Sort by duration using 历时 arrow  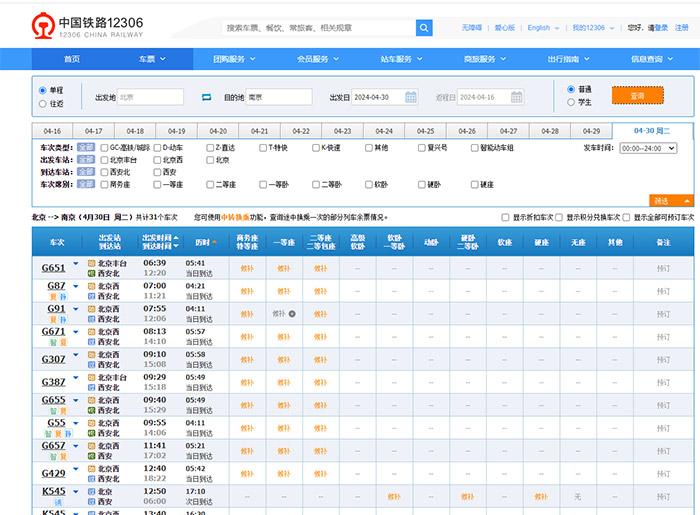point(213,242)
